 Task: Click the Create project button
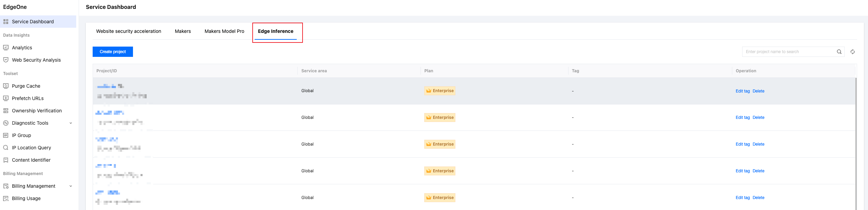click(113, 52)
